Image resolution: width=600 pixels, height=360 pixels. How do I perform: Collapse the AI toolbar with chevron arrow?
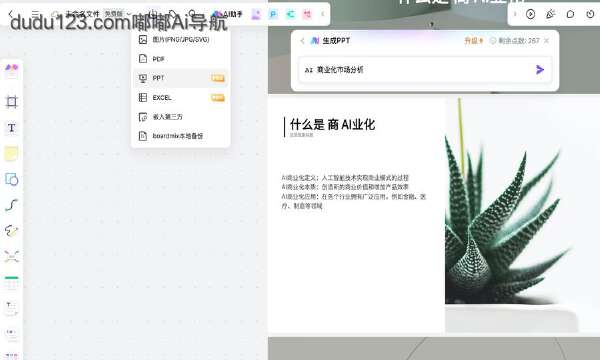coord(323,14)
